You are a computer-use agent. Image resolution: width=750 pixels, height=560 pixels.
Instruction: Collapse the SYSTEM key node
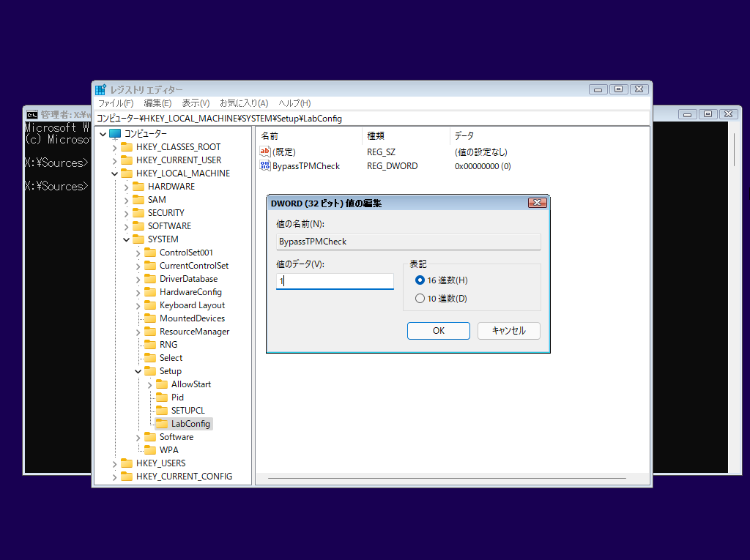click(x=126, y=239)
